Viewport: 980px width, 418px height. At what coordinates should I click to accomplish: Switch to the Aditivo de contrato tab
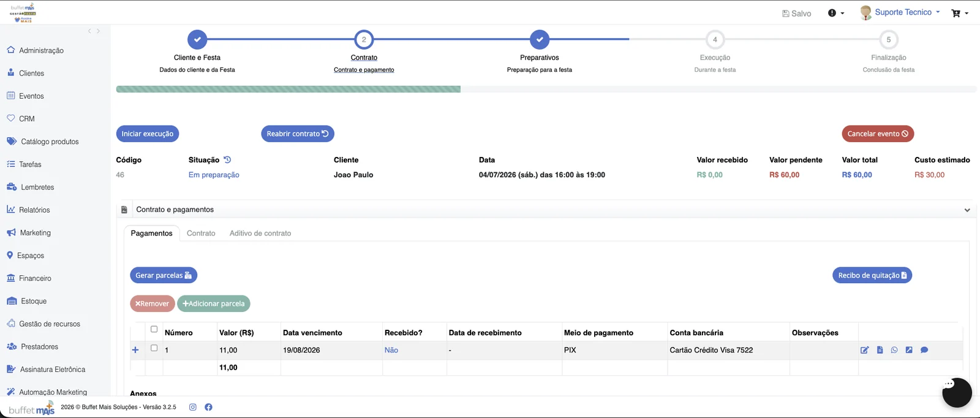(x=260, y=234)
